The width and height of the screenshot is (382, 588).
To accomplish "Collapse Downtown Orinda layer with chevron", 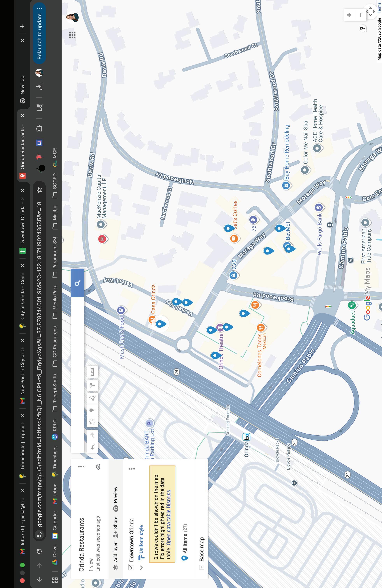I will point(141,568).
